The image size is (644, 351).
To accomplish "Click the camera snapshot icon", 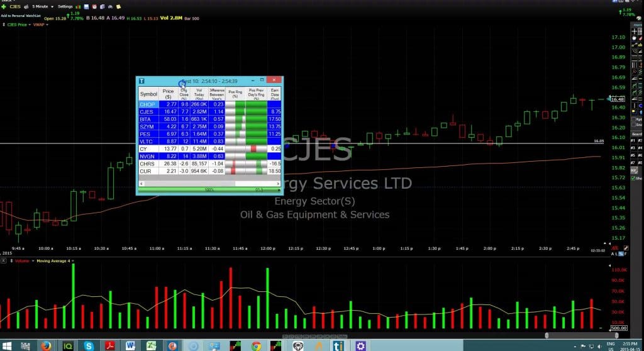I will click(x=110, y=6).
